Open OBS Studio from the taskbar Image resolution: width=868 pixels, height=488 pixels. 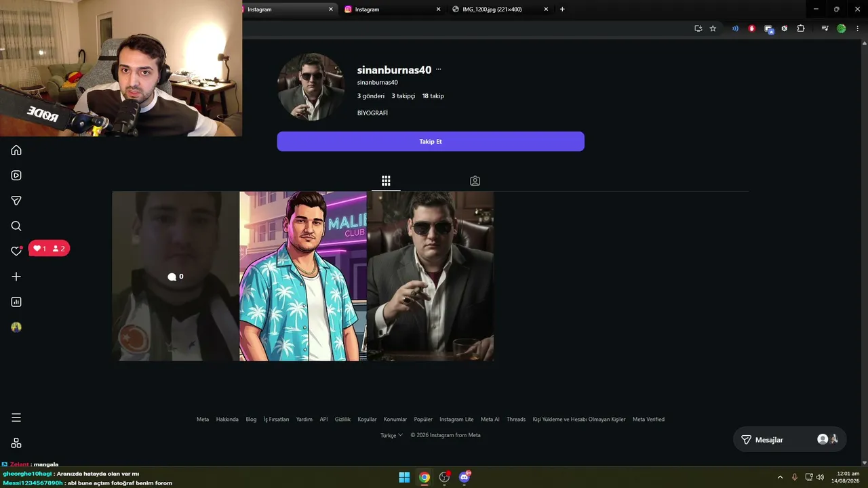(x=444, y=477)
